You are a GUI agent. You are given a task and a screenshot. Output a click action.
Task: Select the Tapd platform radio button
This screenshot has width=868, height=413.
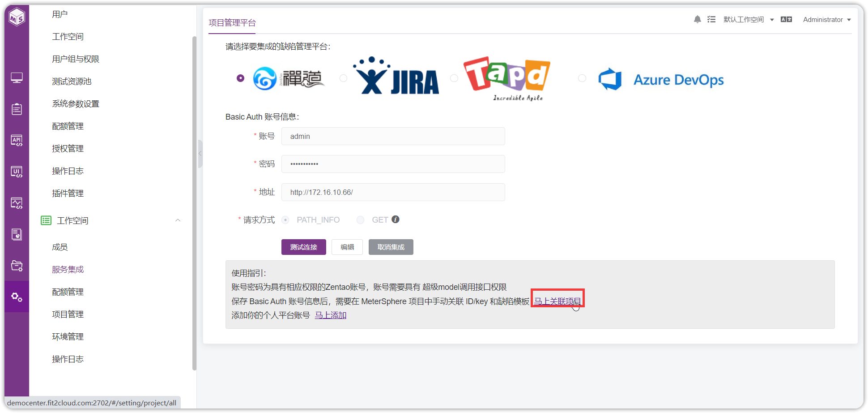tap(454, 78)
